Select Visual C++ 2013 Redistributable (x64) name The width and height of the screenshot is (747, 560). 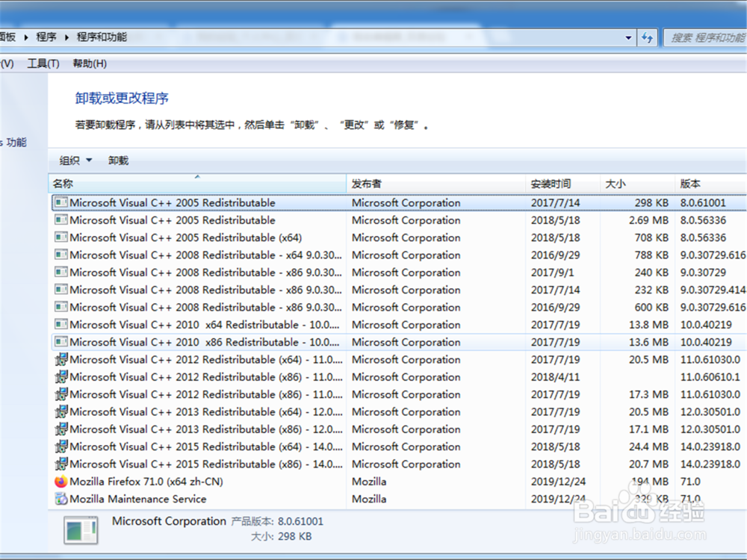[x=206, y=411]
